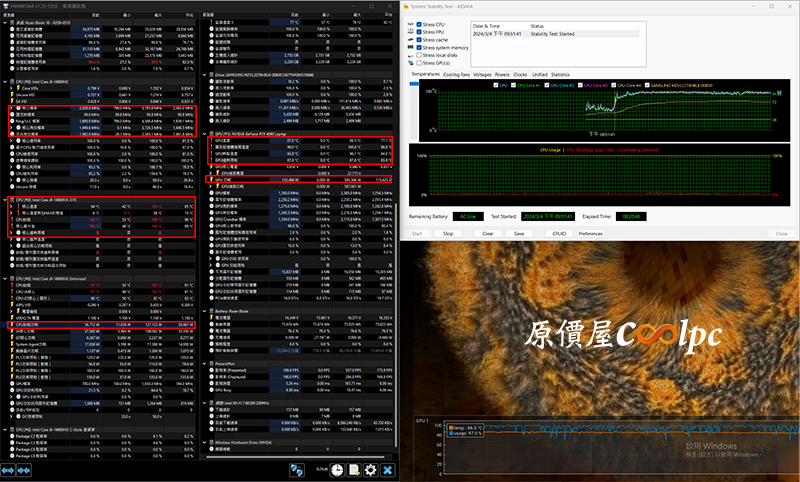The width and height of the screenshot is (800, 482).
Task: Click Stress FPU icon in AIDA64
Action: pyautogui.click(x=411, y=32)
